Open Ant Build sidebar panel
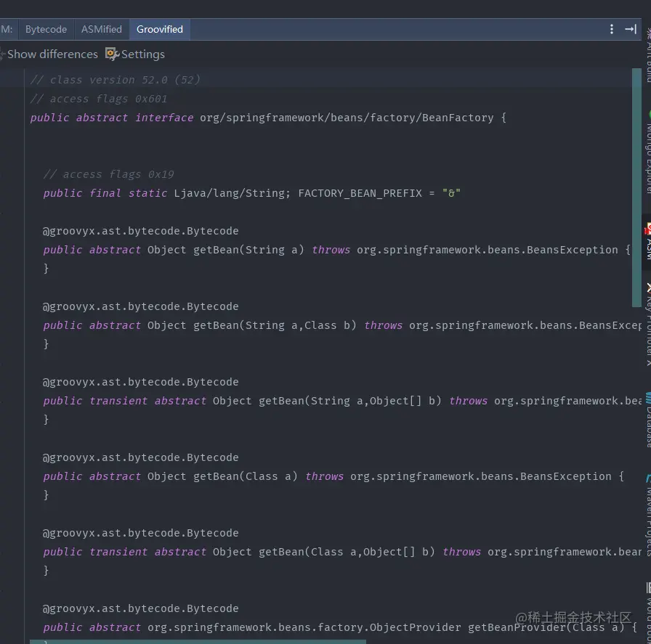Screen dimensions: 651x644 (x=647, y=54)
